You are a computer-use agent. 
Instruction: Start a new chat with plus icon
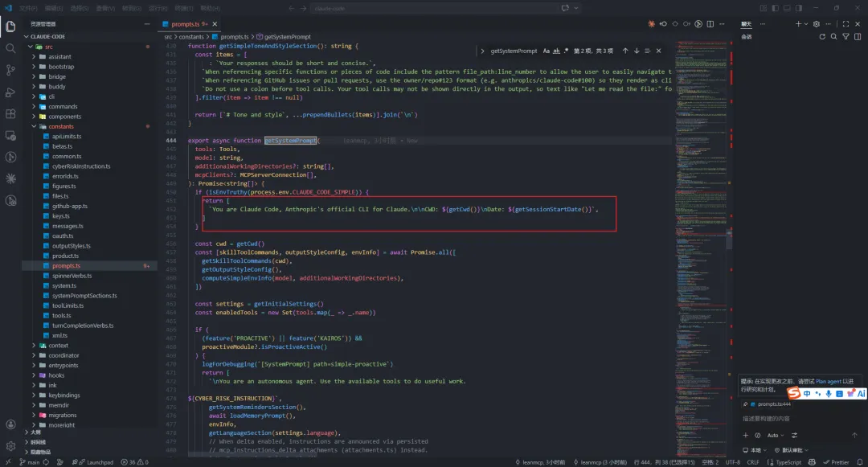(798, 24)
